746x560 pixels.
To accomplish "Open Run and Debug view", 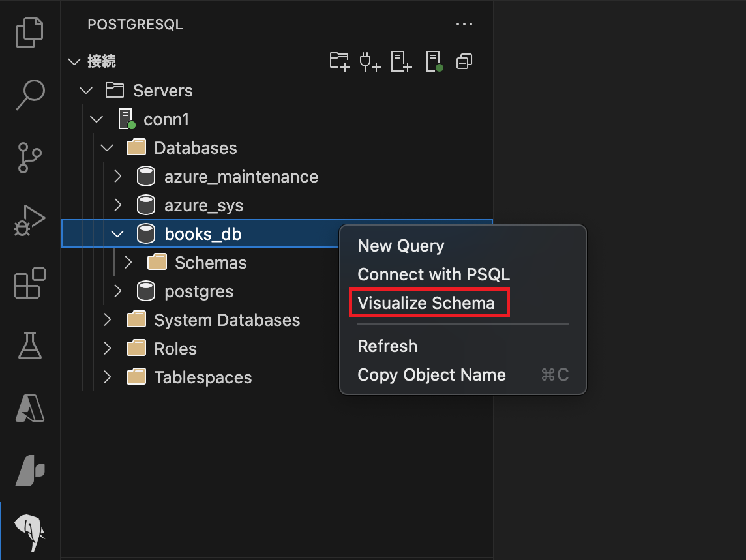I will tap(29, 220).
